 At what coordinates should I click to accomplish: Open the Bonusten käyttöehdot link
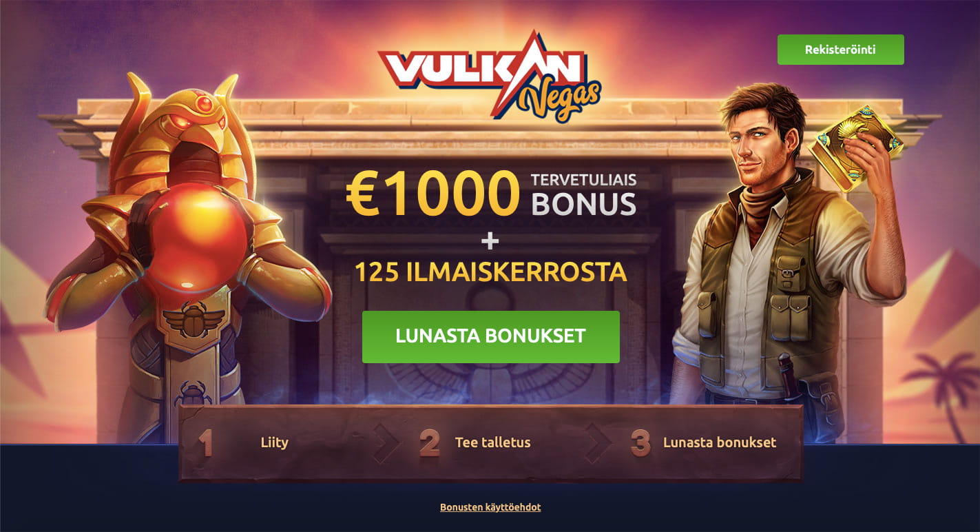pyautogui.click(x=490, y=507)
